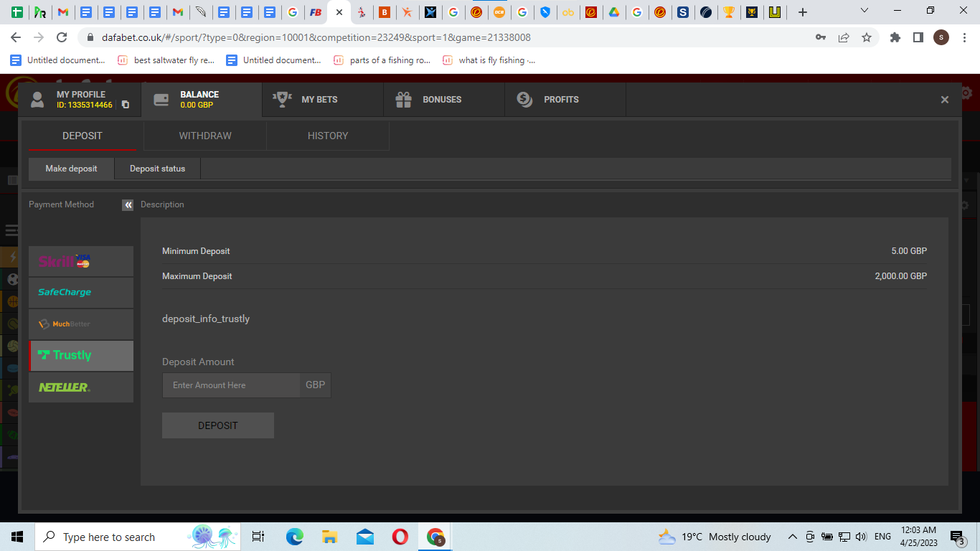Switch to the Withdraw tab
The width and height of the screenshot is (980, 551).
tap(205, 136)
